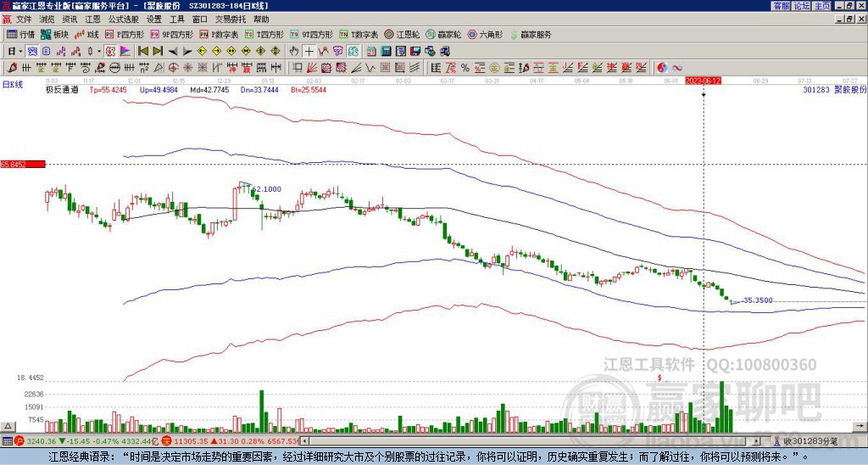Click the red 2023-06-12 date marker
This screenshot has height=465, width=868.
703,81
